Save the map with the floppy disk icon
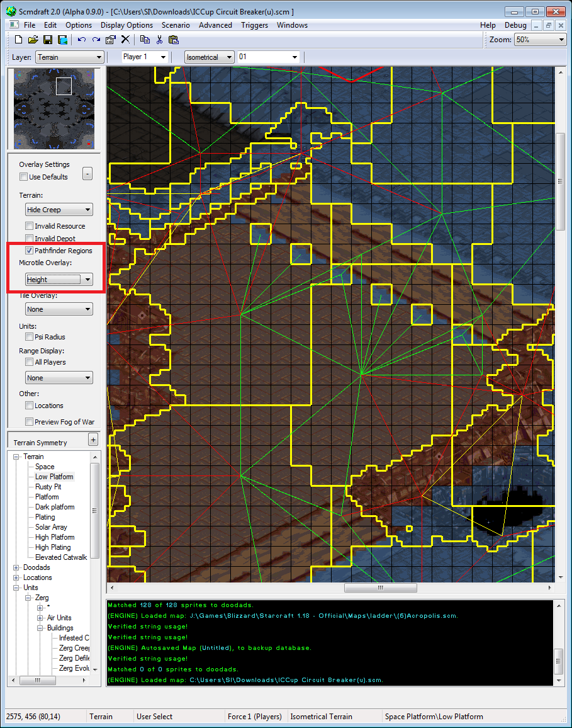This screenshot has width=572, height=728. (48, 40)
